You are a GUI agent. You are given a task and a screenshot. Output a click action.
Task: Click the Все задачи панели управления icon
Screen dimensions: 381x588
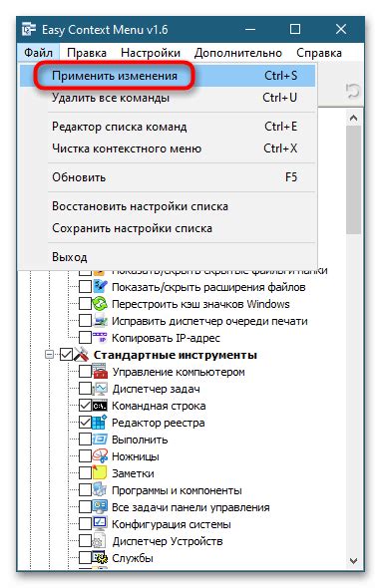coord(100,507)
